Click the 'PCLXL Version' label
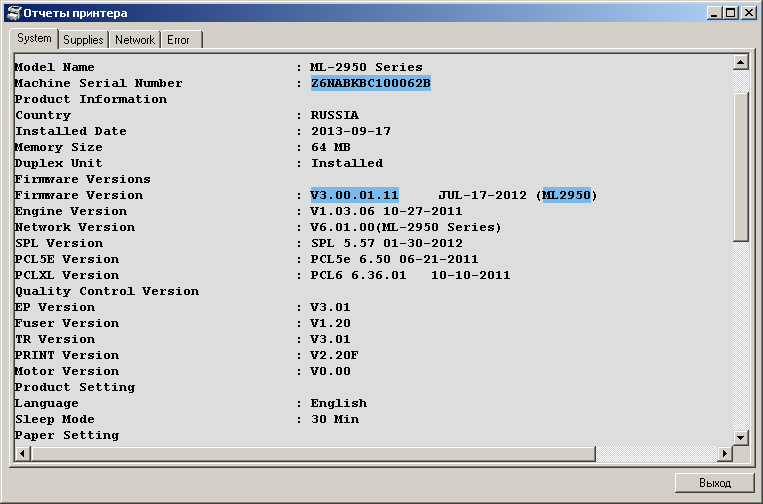The height and width of the screenshot is (504, 763). (67, 275)
